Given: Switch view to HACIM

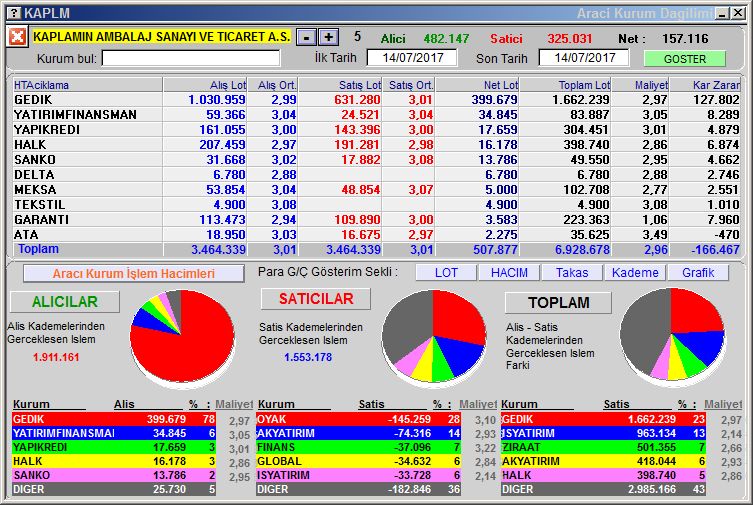Looking at the screenshot, I should (509, 273).
